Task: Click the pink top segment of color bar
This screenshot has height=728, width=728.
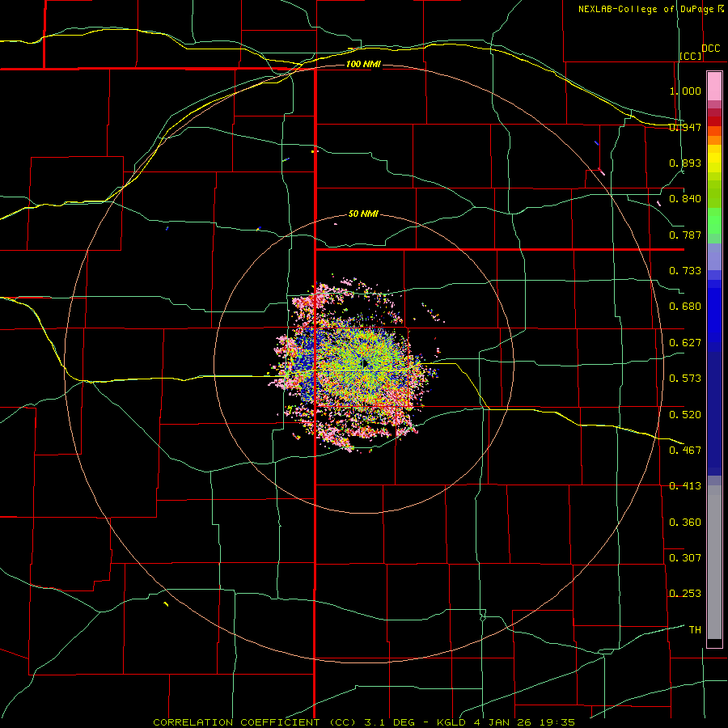Action: point(714,87)
